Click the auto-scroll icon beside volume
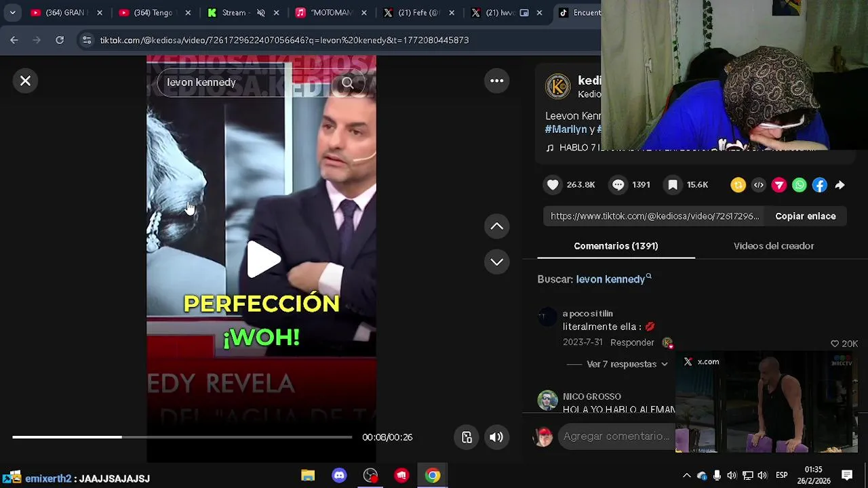868x488 pixels. point(467,437)
